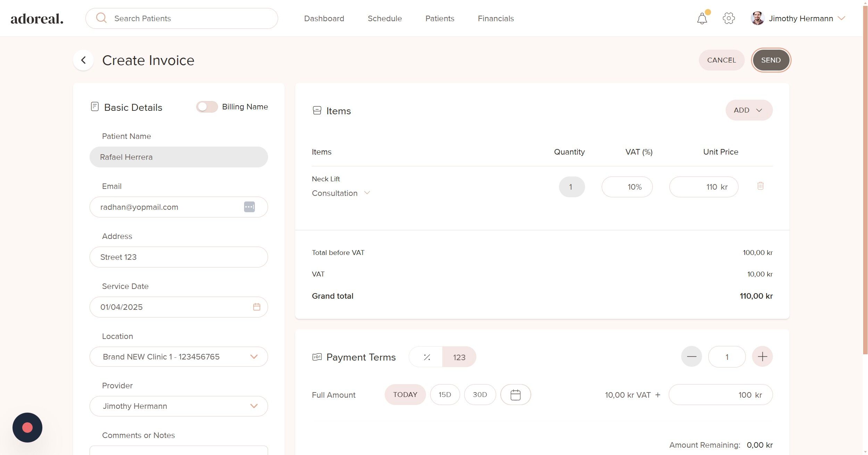Click the search magnifier icon
868x455 pixels.
(101, 18)
